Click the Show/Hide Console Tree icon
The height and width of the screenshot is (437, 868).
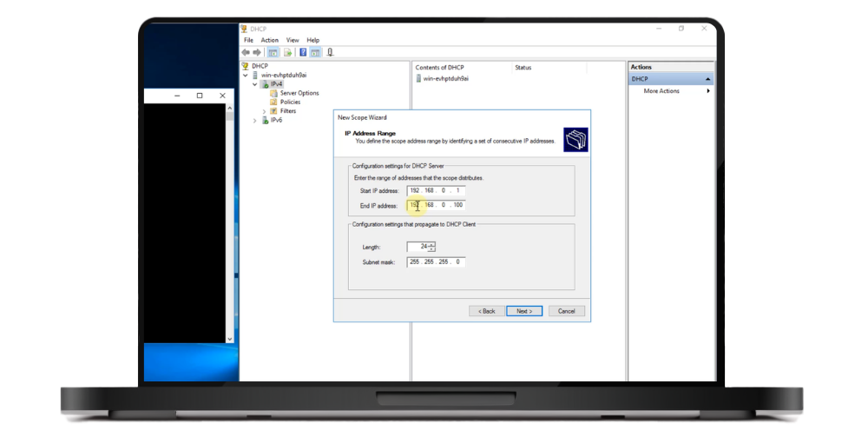pyautogui.click(x=273, y=52)
